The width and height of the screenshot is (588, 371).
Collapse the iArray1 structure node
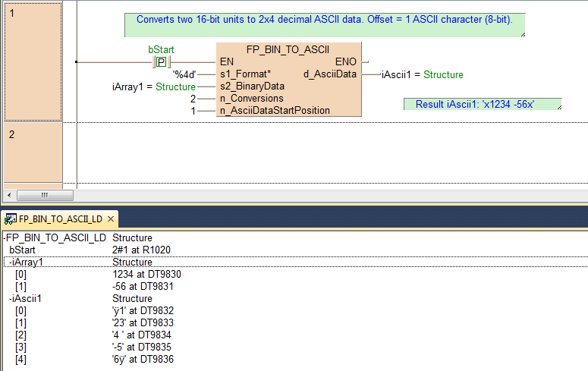[8, 263]
